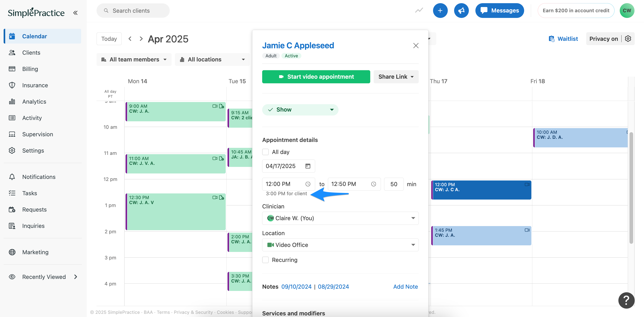This screenshot has height=317, width=644.
Task: Click the clock icon in 12:50 PM end field
Action: (373, 184)
